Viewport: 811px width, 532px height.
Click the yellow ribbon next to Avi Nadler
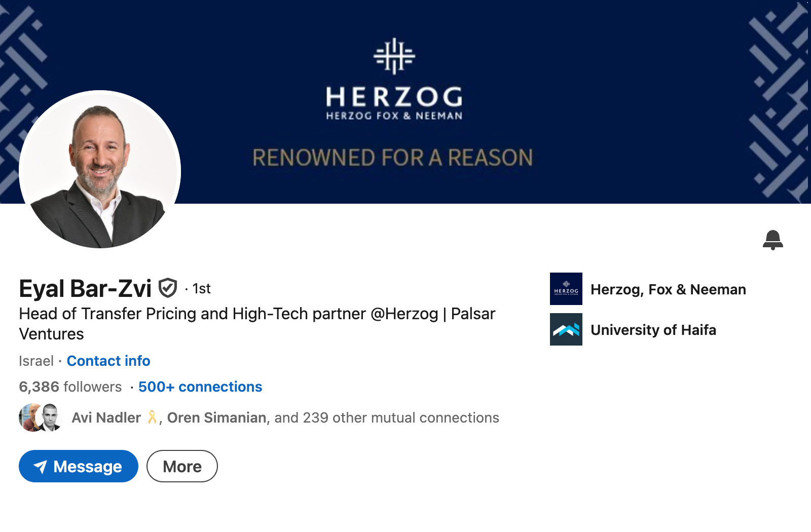[152, 417]
